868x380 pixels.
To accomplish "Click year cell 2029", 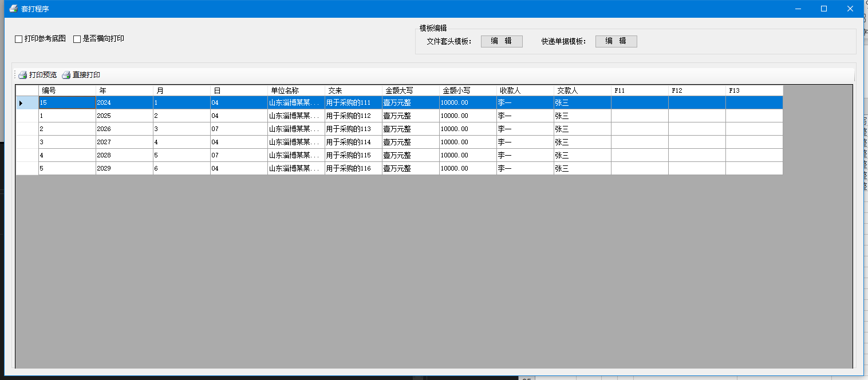I will pyautogui.click(x=124, y=168).
